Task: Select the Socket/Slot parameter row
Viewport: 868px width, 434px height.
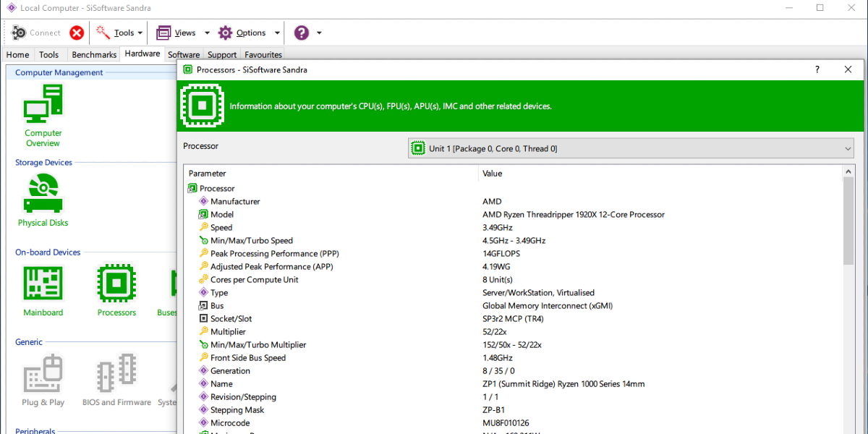Action: tap(514, 318)
